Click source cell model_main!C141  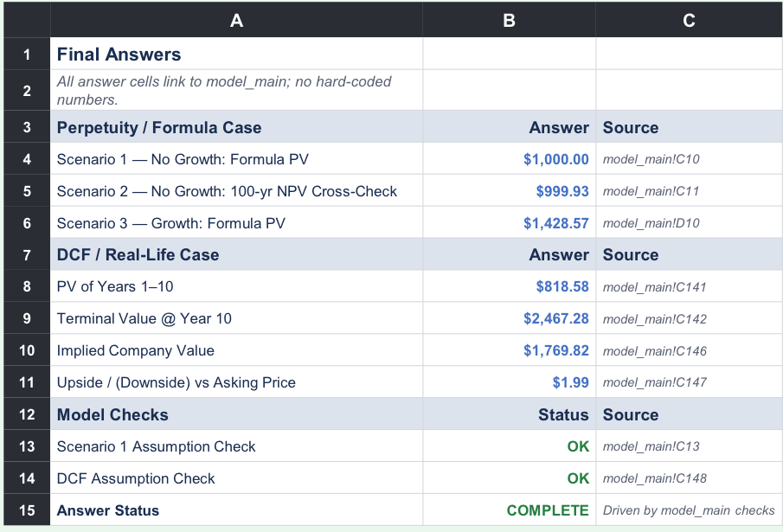click(x=689, y=286)
